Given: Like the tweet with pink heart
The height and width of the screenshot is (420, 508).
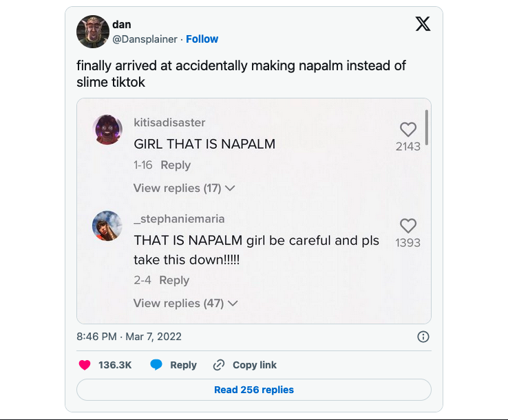Looking at the screenshot, I should pyautogui.click(x=85, y=365).
